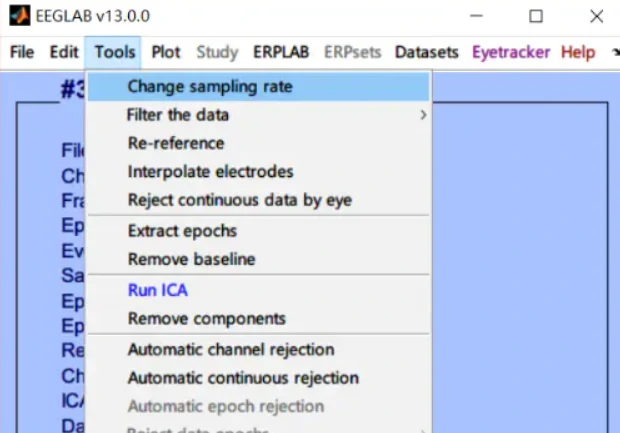Open the Plot menu
This screenshot has height=433, width=620.
click(166, 52)
